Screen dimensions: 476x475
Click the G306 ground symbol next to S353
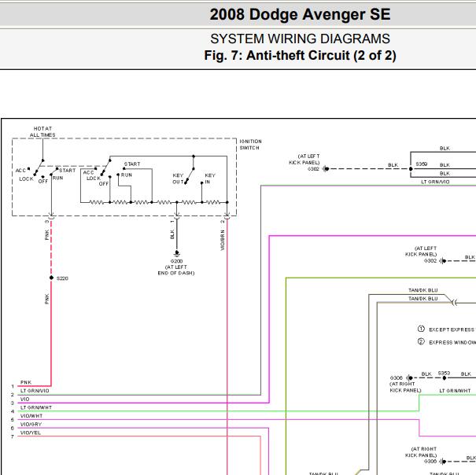(410, 377)
